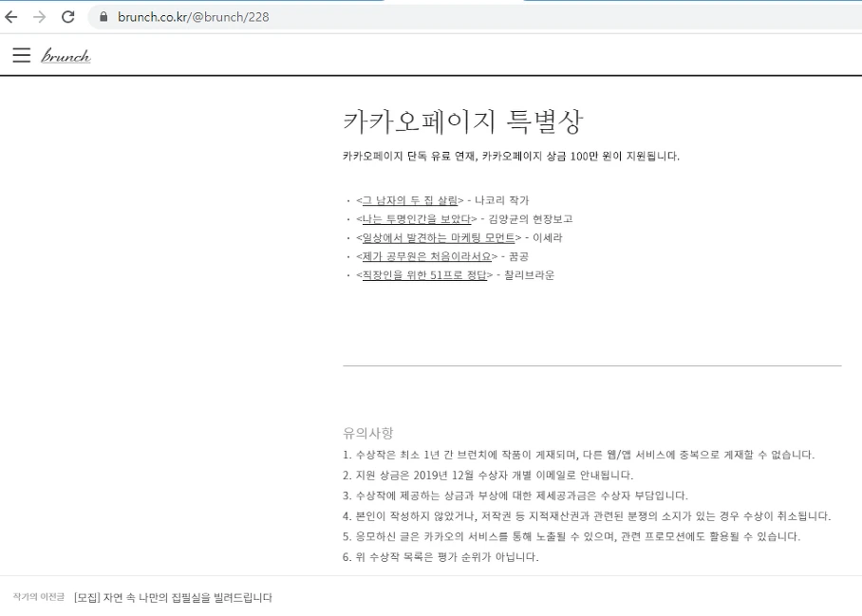This screenshot has width=862, height=616.
Task: Open the link 나는 투명인간을 보았다
Action: pyautogui.click(x=416, y=219)
